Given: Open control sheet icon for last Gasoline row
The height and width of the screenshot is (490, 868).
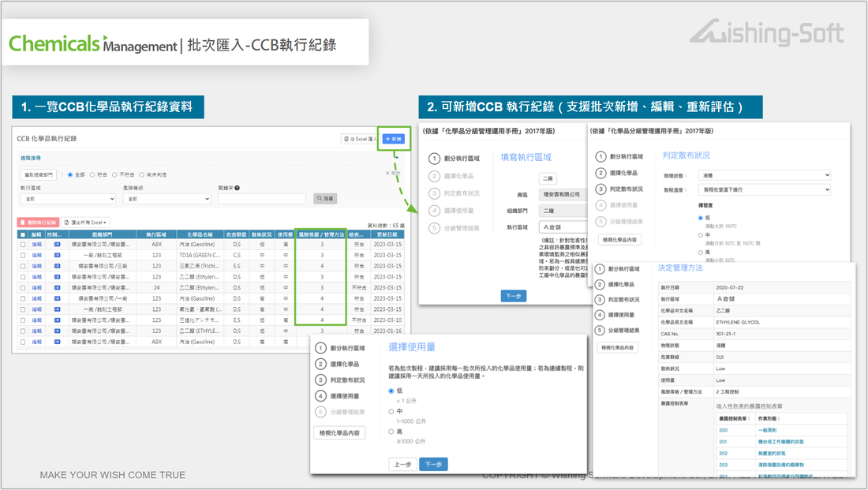Looking at the screenshot, I should (x=57, y=342).
